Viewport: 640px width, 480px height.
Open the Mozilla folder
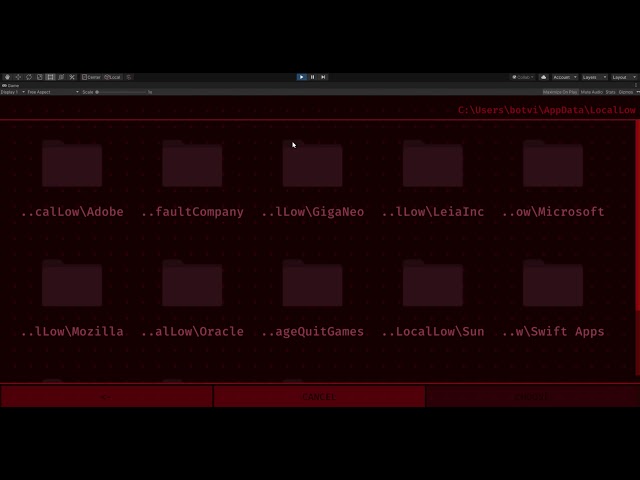[x=72, y=283]
